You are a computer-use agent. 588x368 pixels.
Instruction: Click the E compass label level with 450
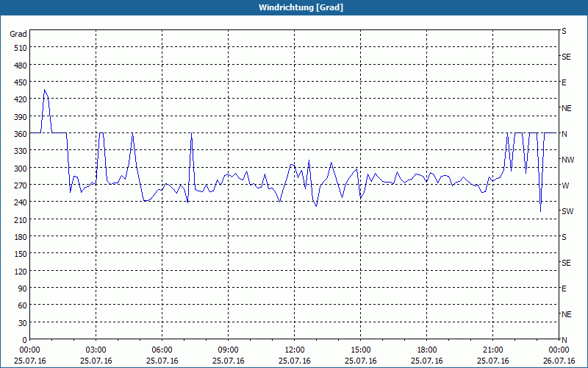pyautogui.click(x=564, y=82)
